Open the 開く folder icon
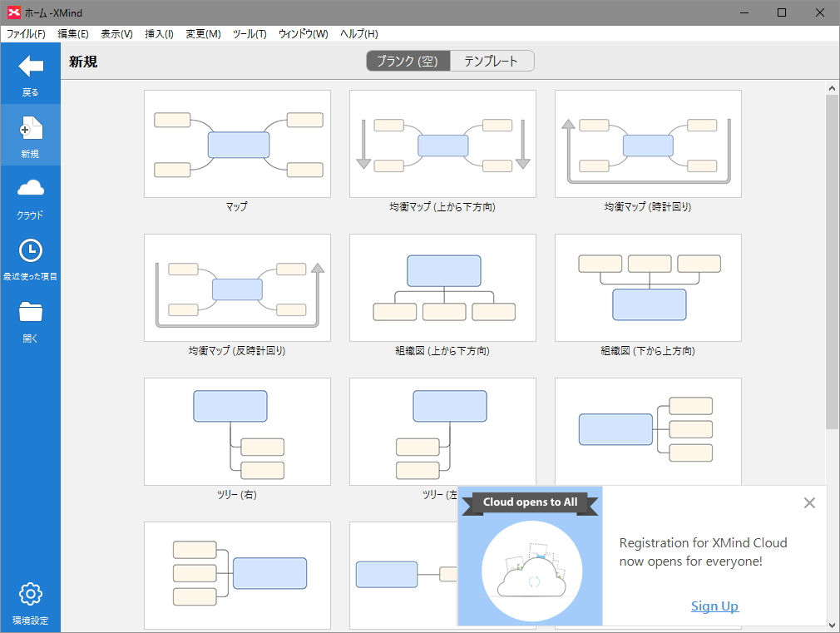Viewport: 840px width, 633px height. (x=30, y=312)
